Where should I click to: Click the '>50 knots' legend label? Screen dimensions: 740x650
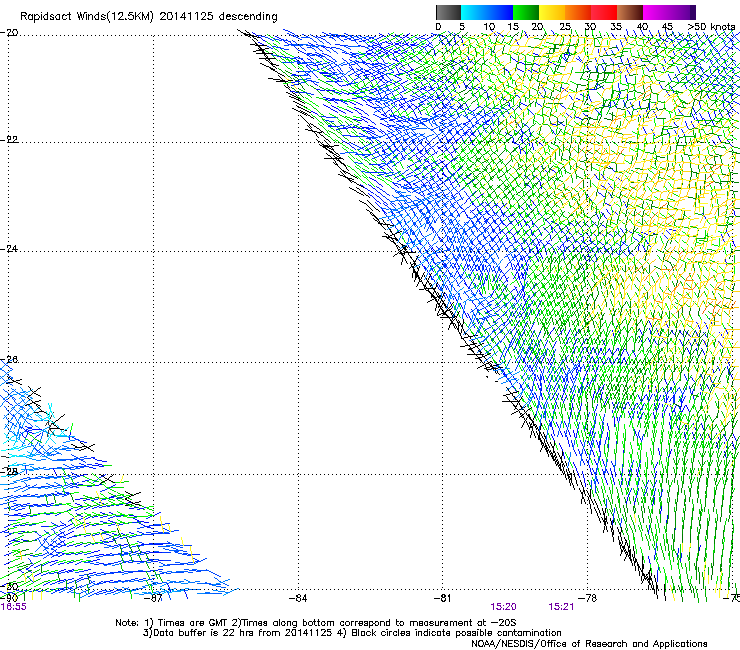711,27
